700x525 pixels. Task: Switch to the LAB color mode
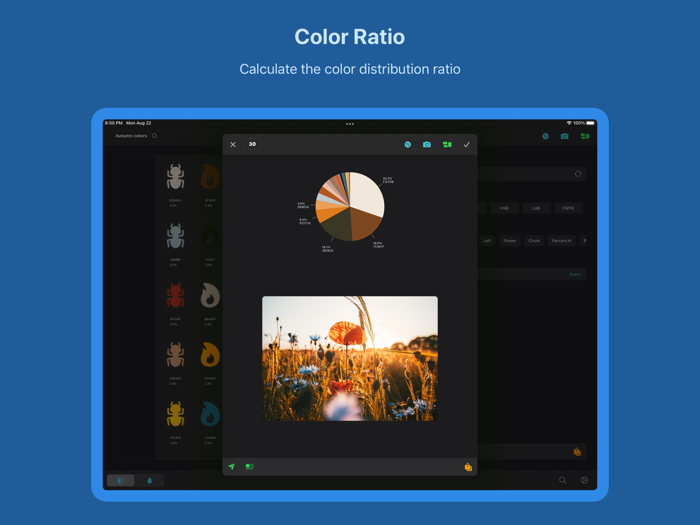tap(536, 208)
